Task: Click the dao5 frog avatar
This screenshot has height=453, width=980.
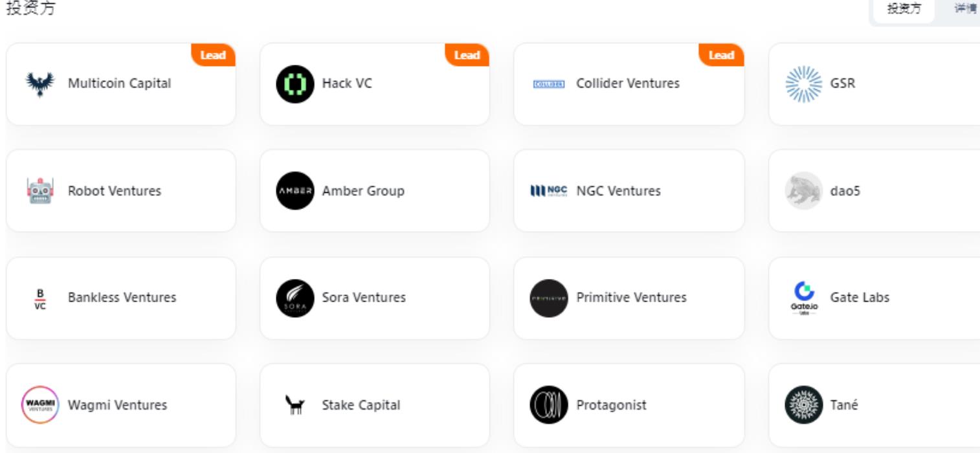Action: [x=803, y=191]
